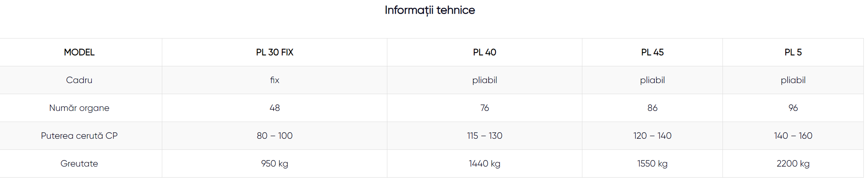Click the '950 kg' weight cell
The width and height of the screenshot is (868, 178).
pyautogui.click(x=275, y=164)
